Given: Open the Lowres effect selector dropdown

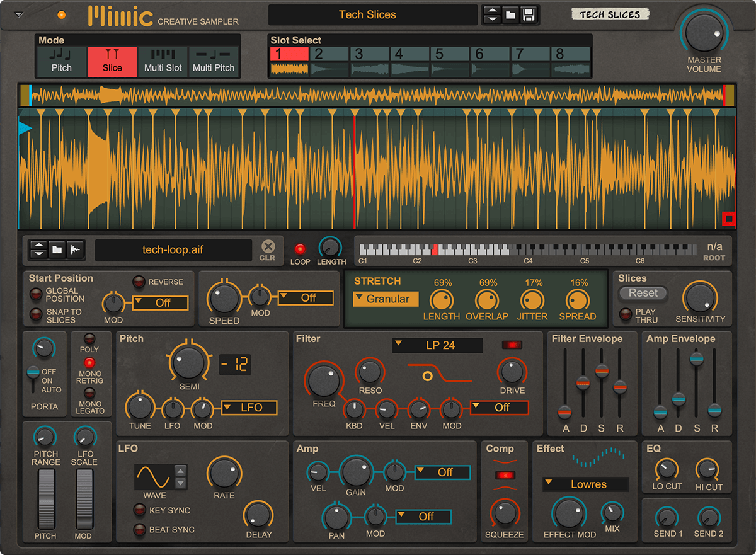Looking at the screenshot, I should [x=584, y=484].
